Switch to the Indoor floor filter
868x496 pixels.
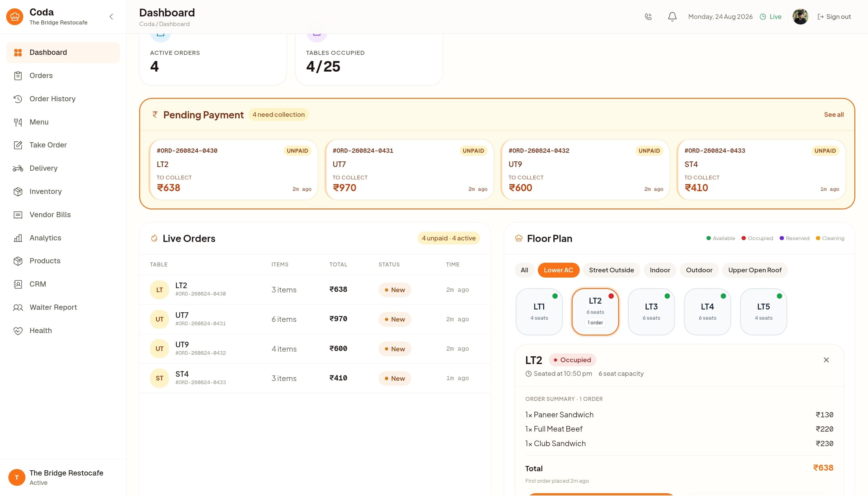click(x=660, y=270)
